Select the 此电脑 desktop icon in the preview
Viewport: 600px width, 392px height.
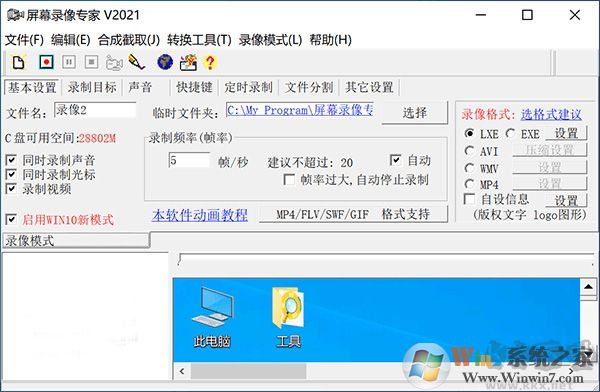(x=212, y=318)
